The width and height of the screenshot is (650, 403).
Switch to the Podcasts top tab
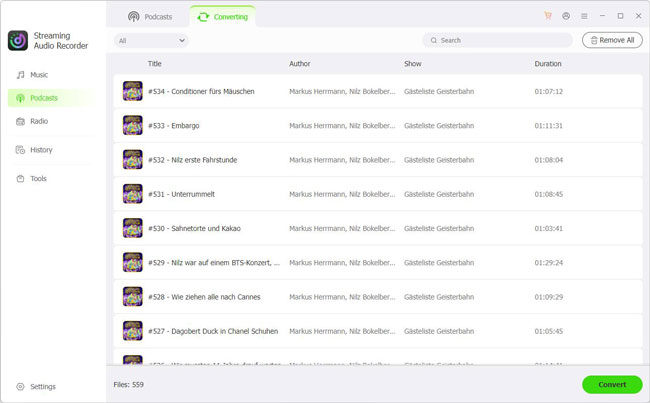coord(150,17)
